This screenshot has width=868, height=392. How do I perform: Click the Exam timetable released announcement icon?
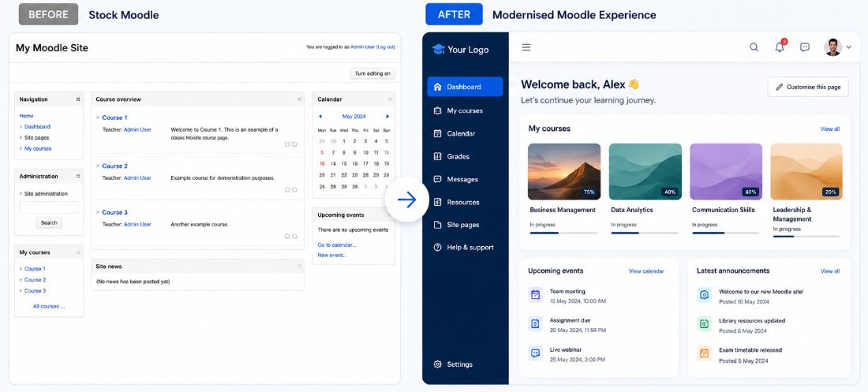pyautogui.click(x=704, y=353)
